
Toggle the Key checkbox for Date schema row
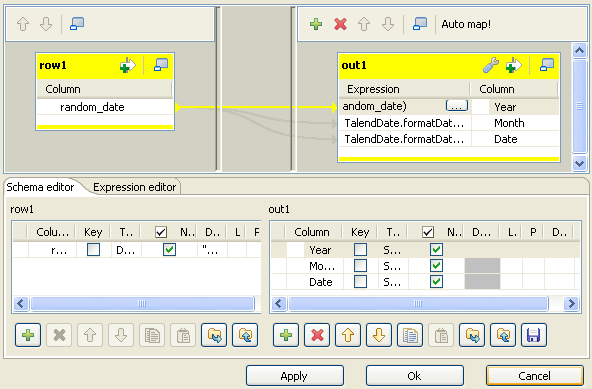[x=360, y=281]
